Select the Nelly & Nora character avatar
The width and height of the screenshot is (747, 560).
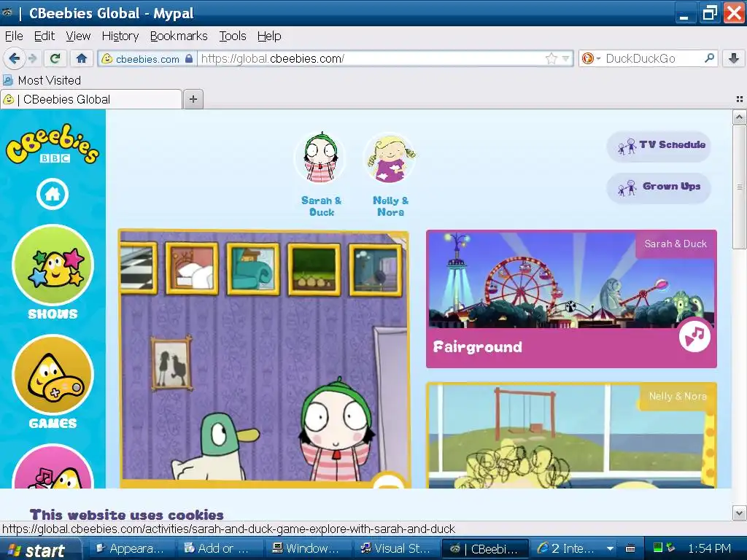390,158
